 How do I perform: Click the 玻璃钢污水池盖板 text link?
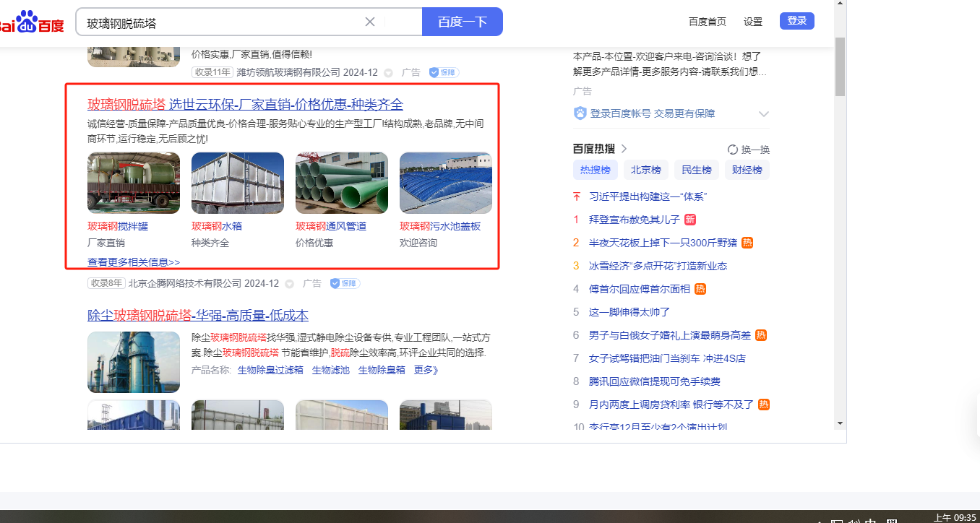tap(440, 226)
